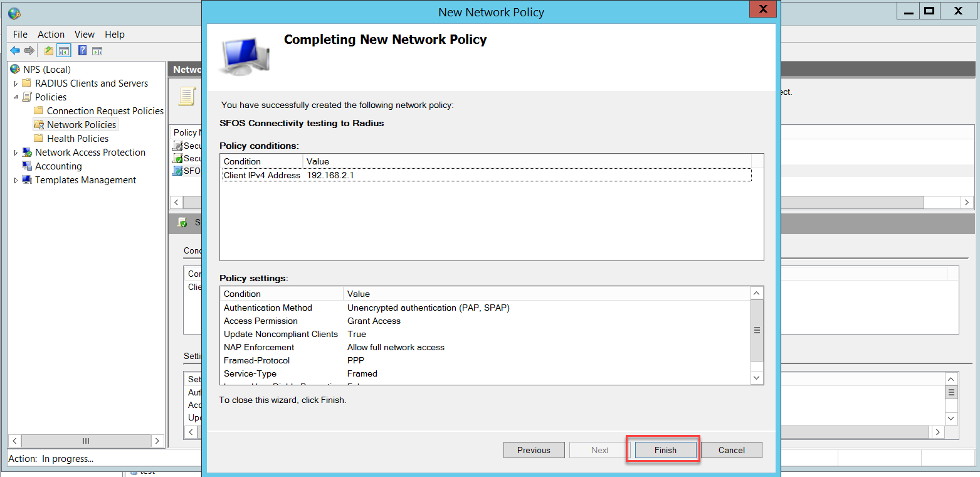980x477 pixels.
Task: Collapse the Policies tree node
Action: [x=16, y=97]
